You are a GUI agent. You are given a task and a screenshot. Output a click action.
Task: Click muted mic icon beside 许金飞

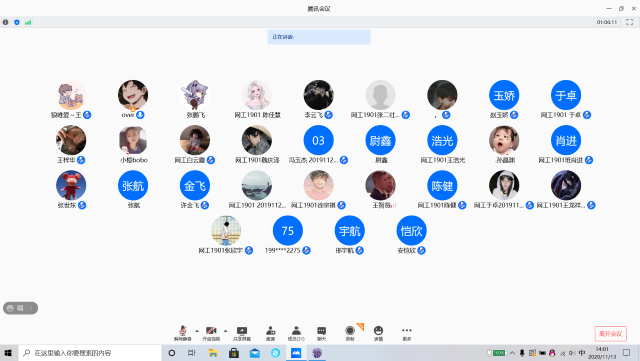(205, 205)
